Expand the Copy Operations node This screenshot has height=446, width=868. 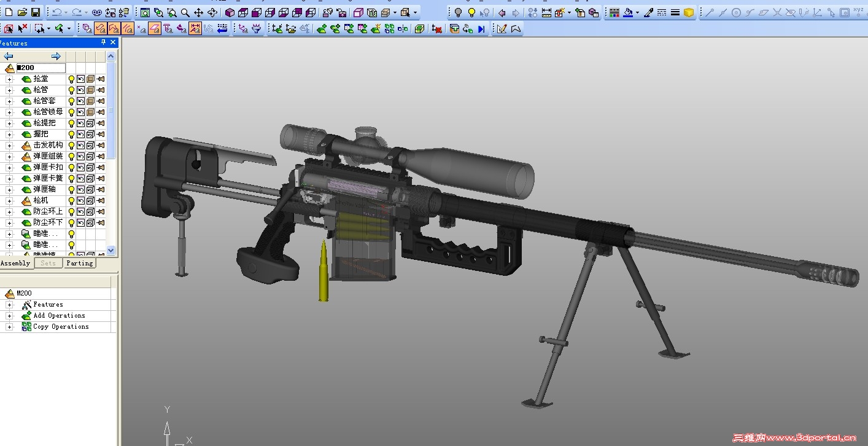click(9, 327)
